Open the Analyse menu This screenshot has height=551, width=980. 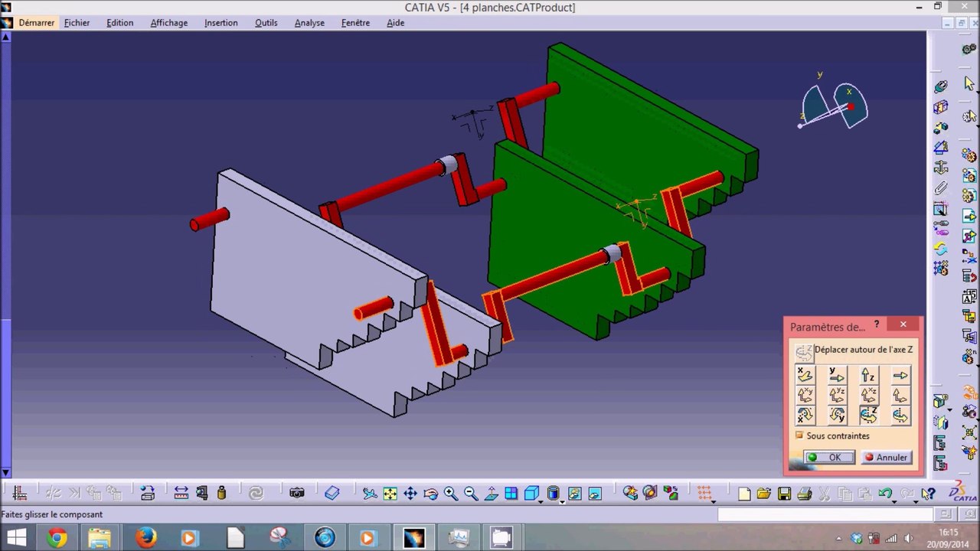pyautogui.click(x=309, y=23)
